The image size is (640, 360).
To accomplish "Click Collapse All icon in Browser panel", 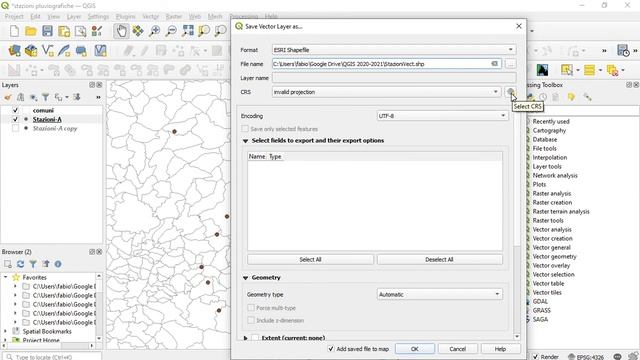I will click(x=46, y=264).
